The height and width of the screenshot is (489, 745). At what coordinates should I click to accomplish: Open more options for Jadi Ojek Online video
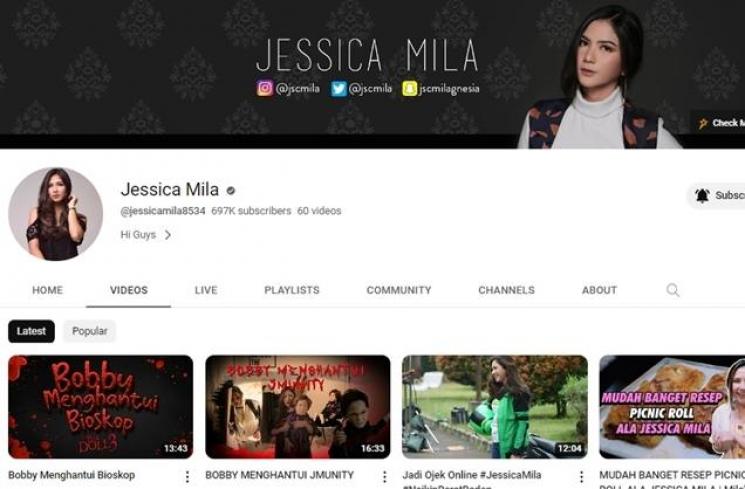click(581, 476)
